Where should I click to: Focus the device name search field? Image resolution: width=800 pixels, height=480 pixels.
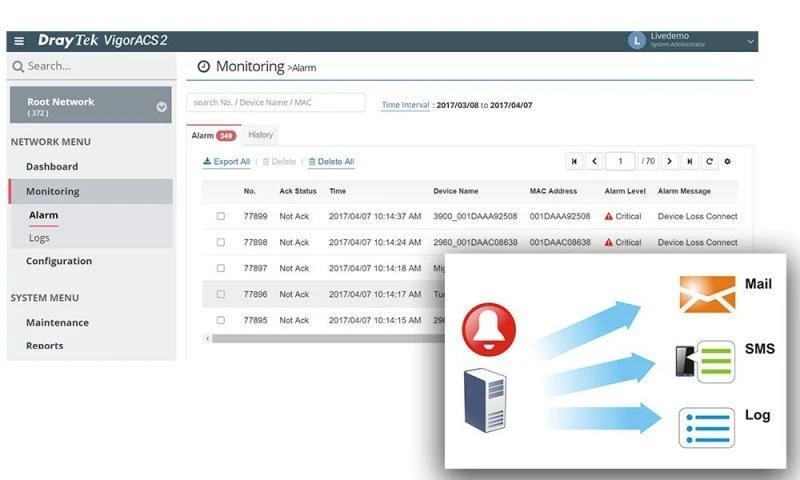pos(275,102)
